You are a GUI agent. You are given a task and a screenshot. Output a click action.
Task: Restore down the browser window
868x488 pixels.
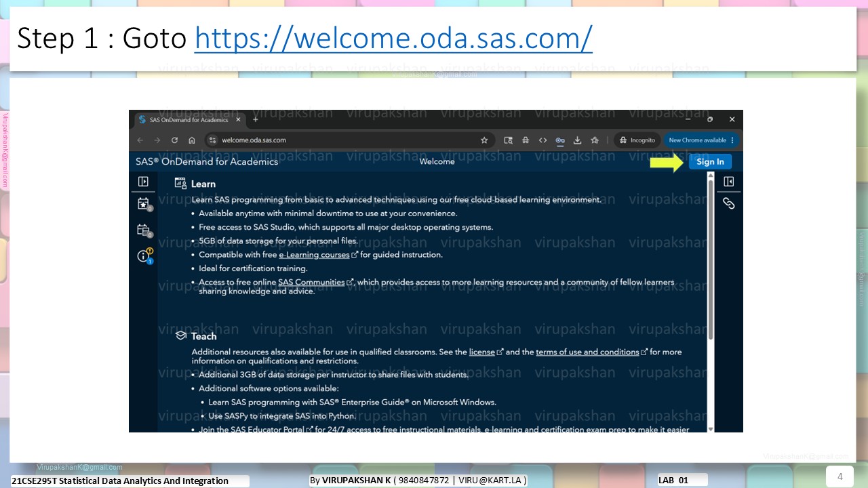tap(710, 119)
